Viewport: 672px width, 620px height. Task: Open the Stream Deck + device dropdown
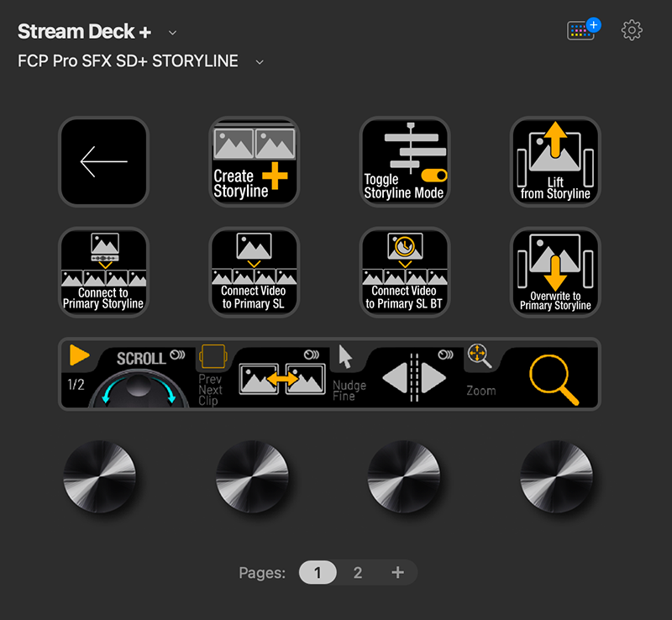pyautogui.click(x=171, y=32)
